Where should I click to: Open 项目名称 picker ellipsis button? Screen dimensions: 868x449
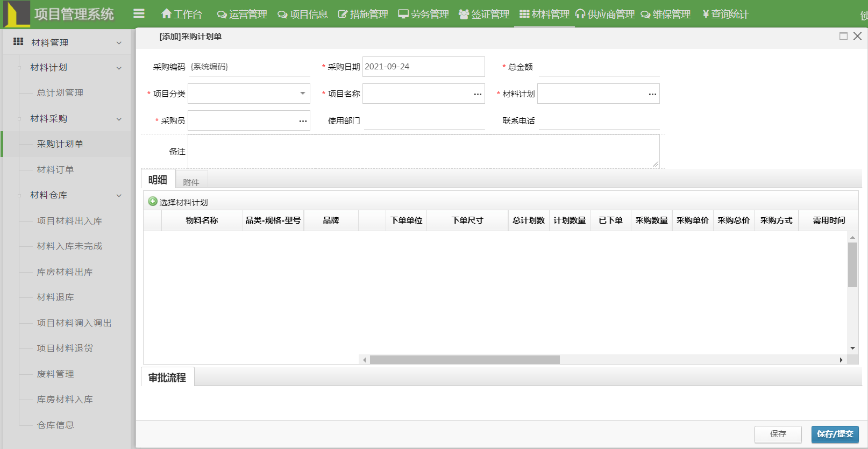coord(477,94)
